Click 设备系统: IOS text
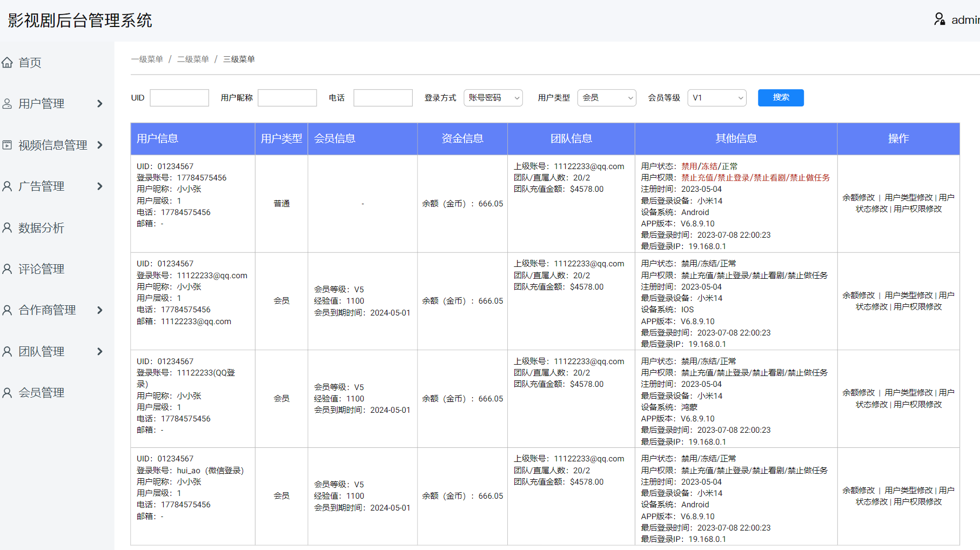Screen dimensions: 980x550 coord(667,310)
